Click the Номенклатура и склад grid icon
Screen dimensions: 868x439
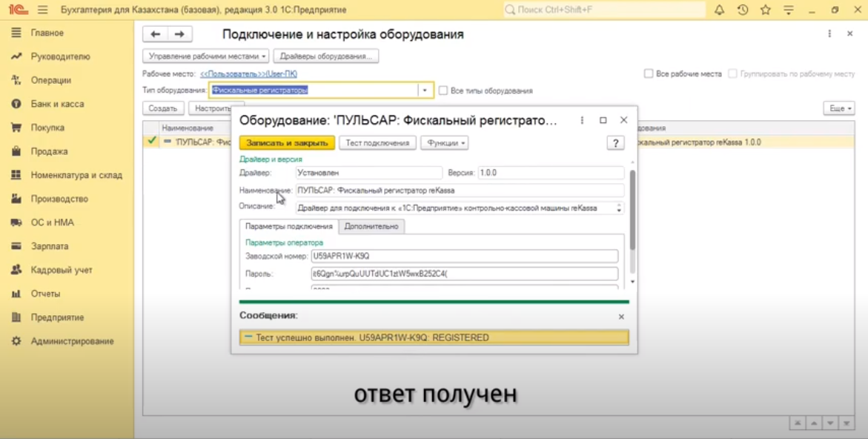(16, 175)
